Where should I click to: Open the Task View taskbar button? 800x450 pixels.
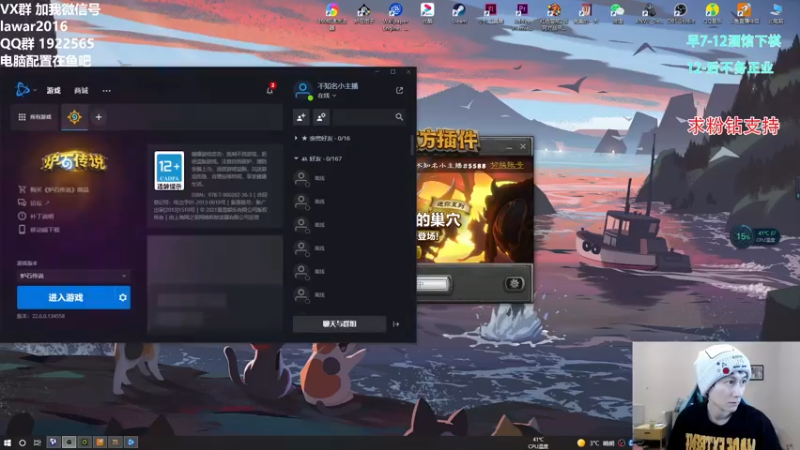37,442
